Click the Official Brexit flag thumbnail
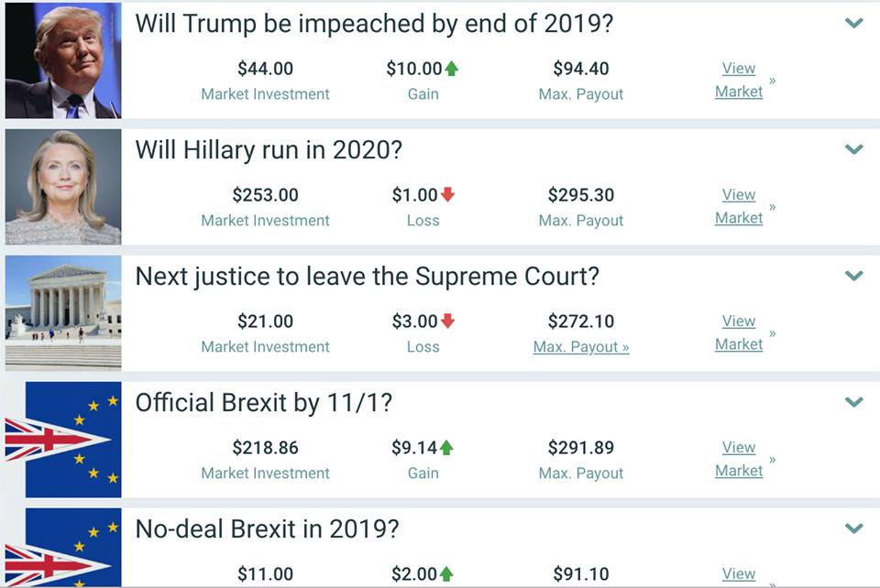 [63, 440]
